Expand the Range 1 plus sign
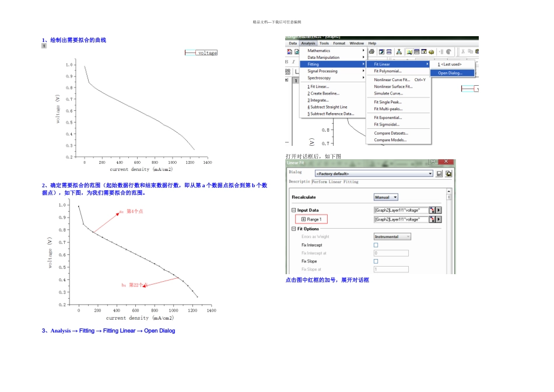Screen dimensions: 554x392 pos(303,219)
